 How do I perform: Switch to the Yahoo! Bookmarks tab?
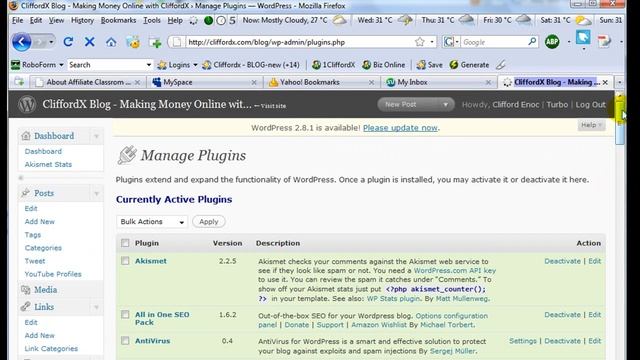tap(322, 82)
